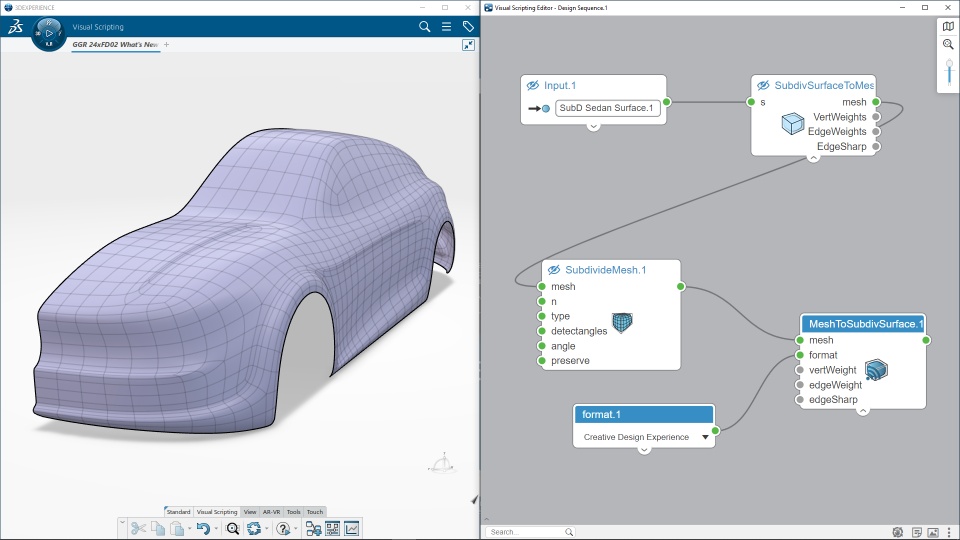Open the format.1 Creative Design Experience dropdown
The image size is (960, 540).
pos(704,437)
